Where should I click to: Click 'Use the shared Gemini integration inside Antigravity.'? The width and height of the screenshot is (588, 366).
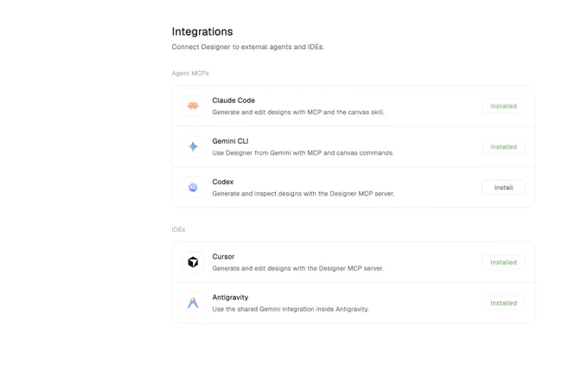click(x=291, y=309)
